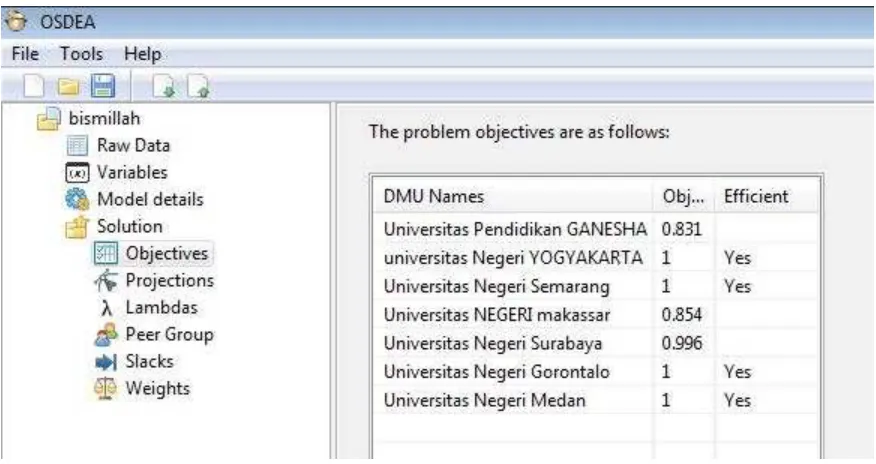
Task: Select row Universitas Negeri Semarang
Action: coord(597,286)
